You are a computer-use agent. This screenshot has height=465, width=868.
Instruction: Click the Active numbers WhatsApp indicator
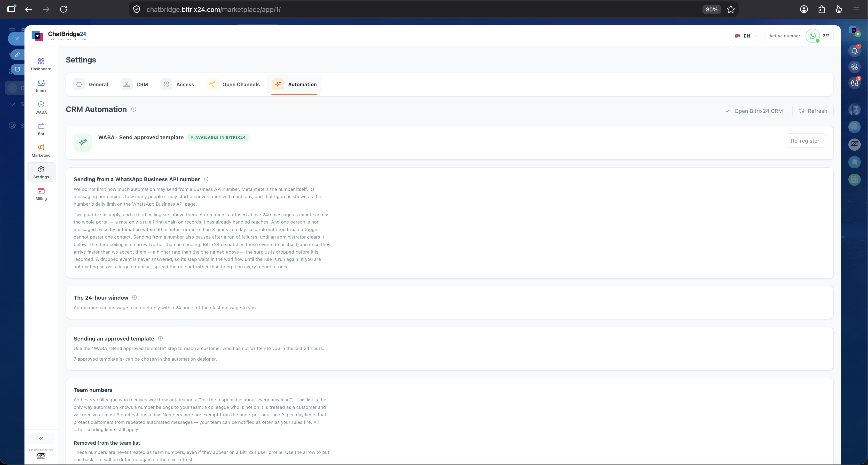coord(813,36)
